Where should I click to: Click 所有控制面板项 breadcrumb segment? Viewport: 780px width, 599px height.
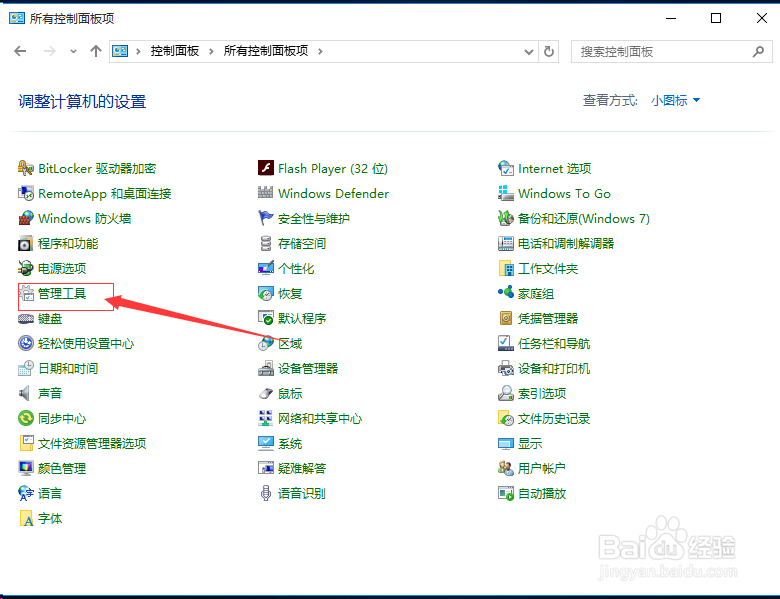click(x=266, y=51)
